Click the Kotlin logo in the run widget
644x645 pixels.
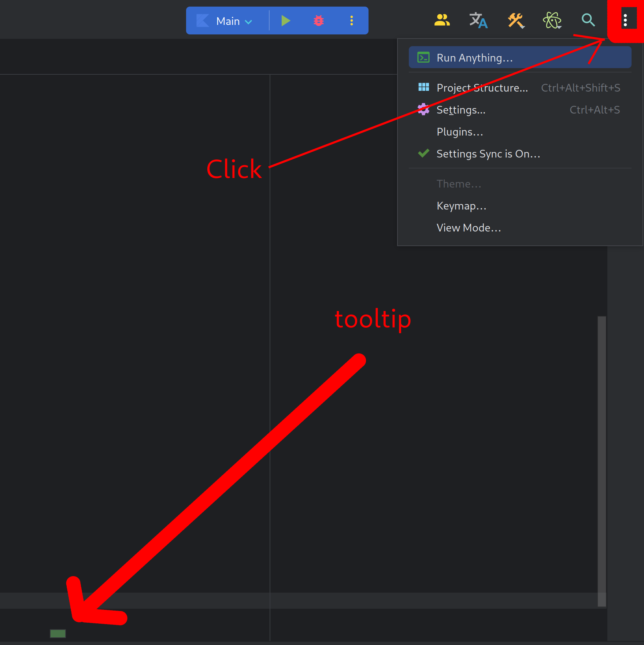point(203,21)
